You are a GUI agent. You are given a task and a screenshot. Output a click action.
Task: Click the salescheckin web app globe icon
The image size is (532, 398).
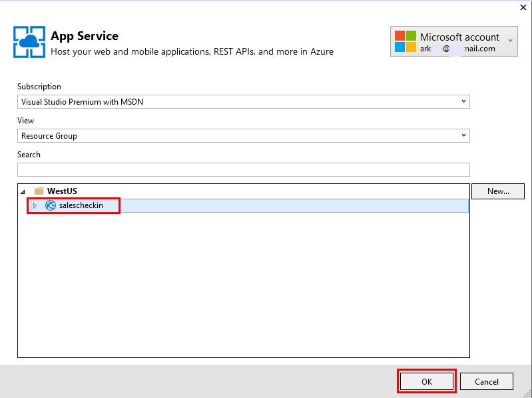[51, 205]
